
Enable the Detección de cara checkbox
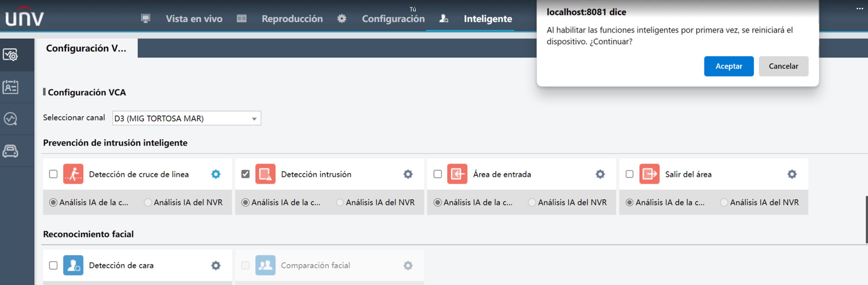click(x=53, y=265)
